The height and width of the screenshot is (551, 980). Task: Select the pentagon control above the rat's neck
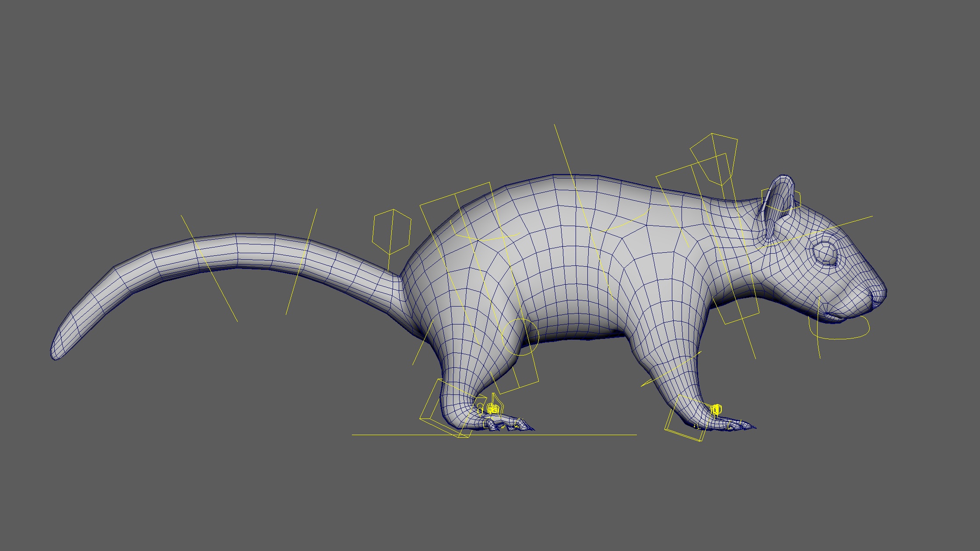714,159
